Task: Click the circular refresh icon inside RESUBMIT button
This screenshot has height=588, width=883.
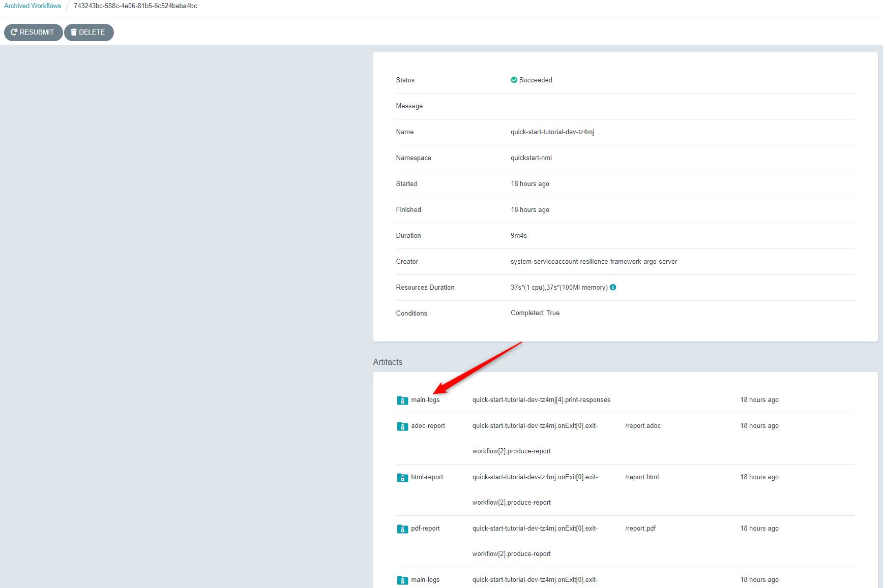Action: [x=15, y=32]
